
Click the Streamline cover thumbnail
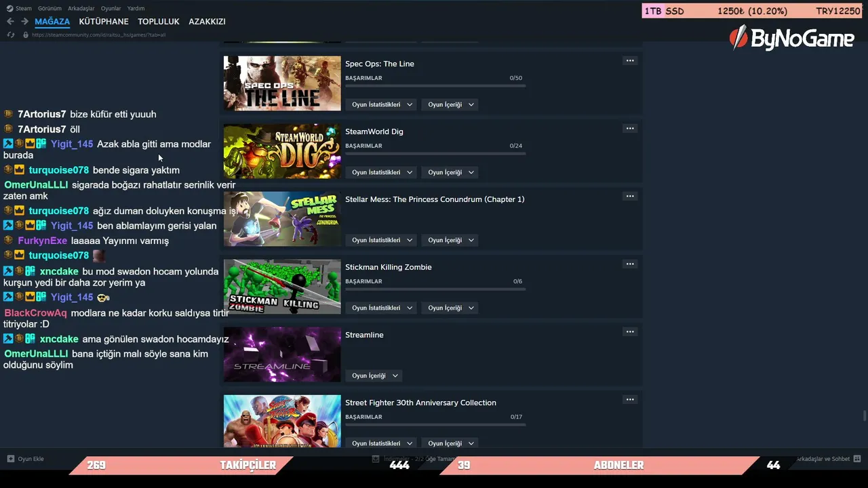(x=282, y=354)
